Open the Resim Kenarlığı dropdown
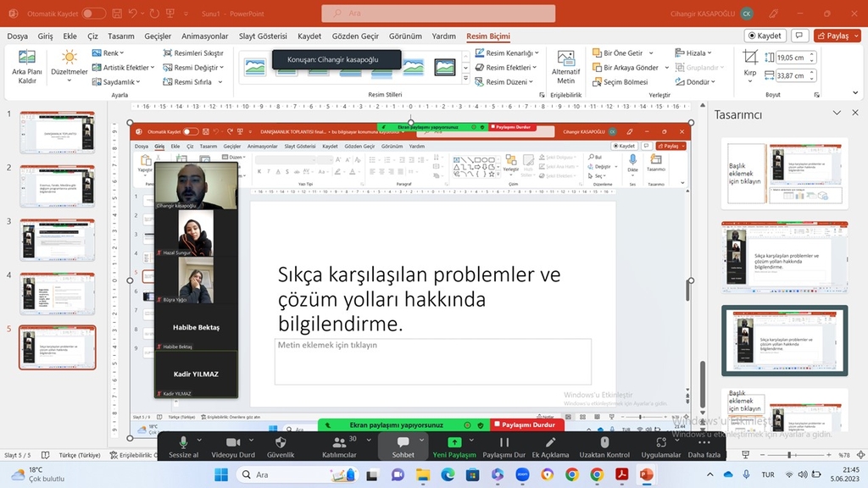 point(509,53)
